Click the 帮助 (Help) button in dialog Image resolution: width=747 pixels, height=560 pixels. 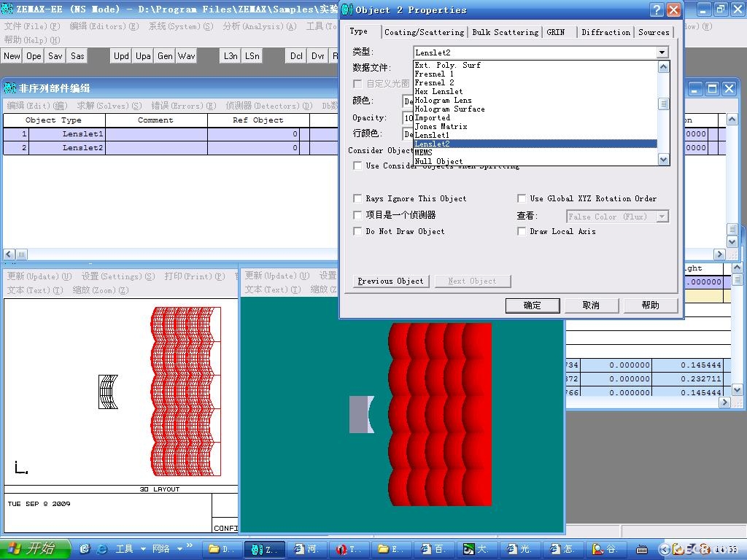click(650, 306)
